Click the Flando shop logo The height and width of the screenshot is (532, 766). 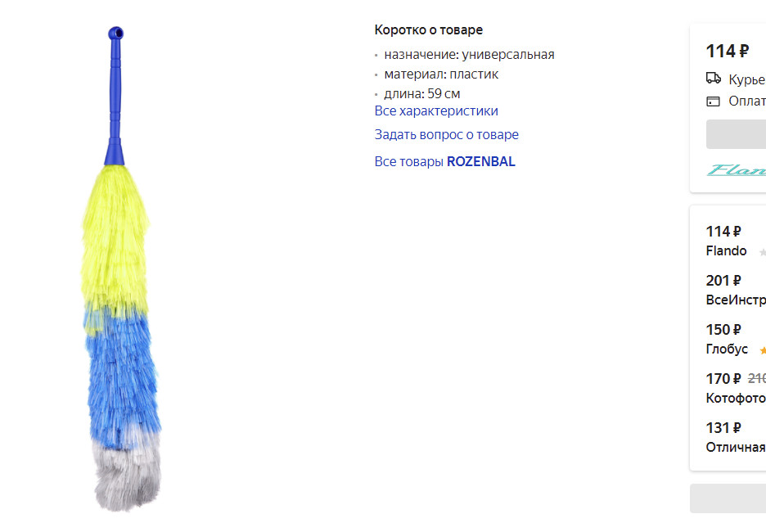[x=737, y=170]
